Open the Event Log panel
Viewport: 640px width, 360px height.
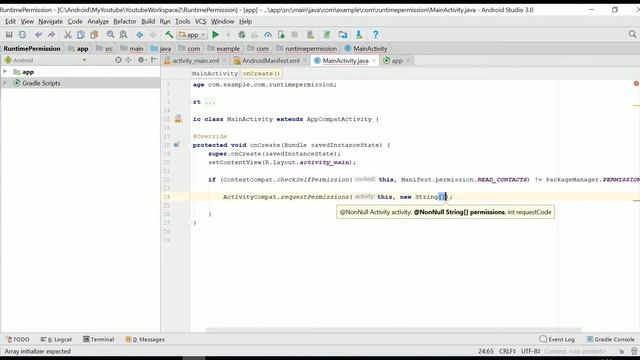click(557, 339)
